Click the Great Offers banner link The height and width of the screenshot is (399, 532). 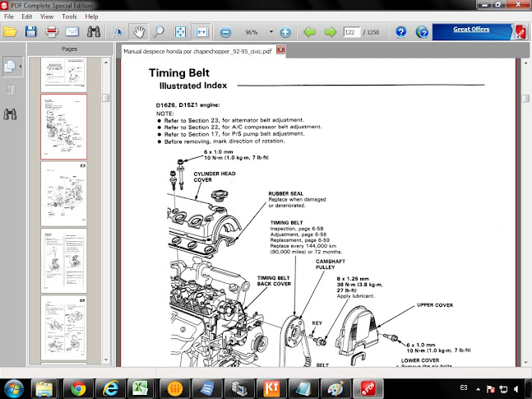coord(471,29)
